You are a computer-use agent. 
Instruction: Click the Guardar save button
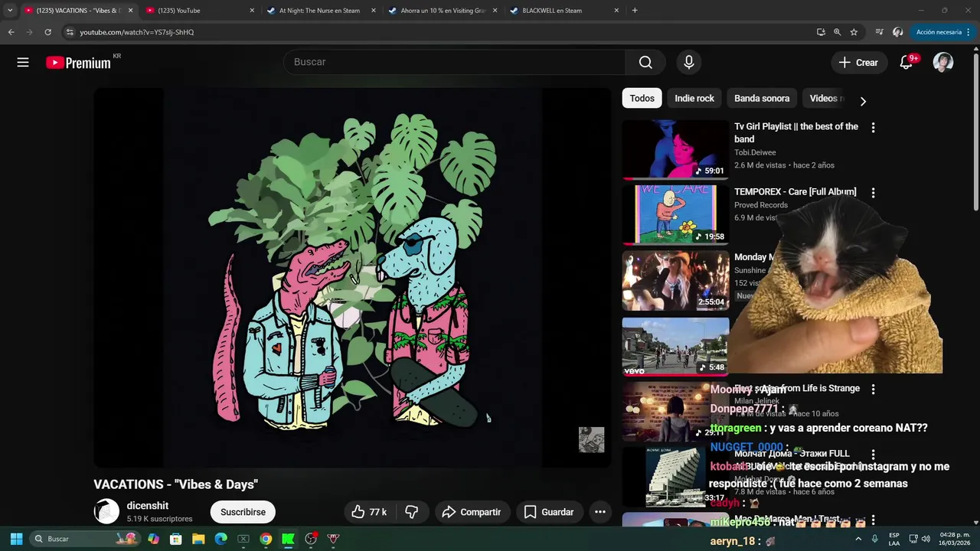(548, 512)
